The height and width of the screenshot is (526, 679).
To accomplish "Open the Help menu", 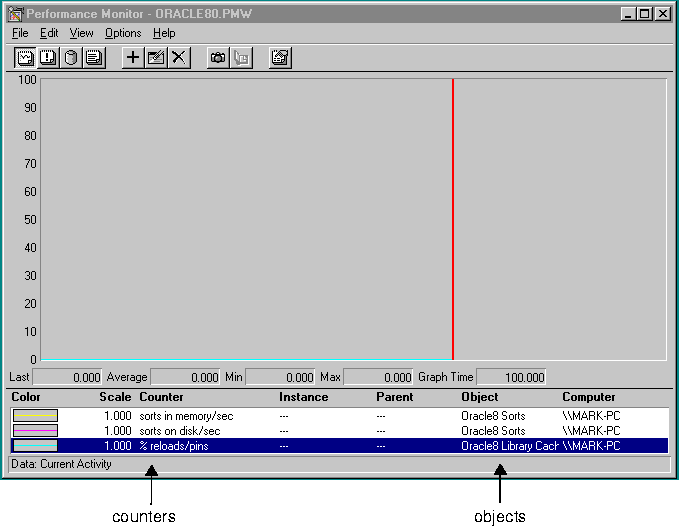I will tap(164, 33).
